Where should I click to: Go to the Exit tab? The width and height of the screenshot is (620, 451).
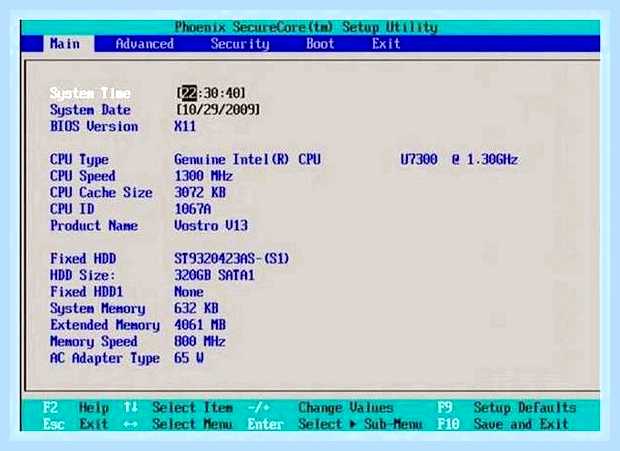pyautogui.click(x=386, y=43)
